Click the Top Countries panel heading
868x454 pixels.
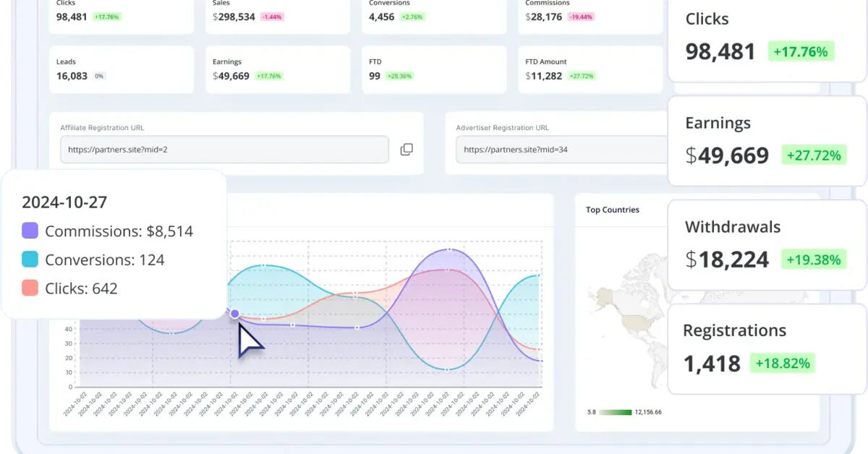[x=613, y=210]
